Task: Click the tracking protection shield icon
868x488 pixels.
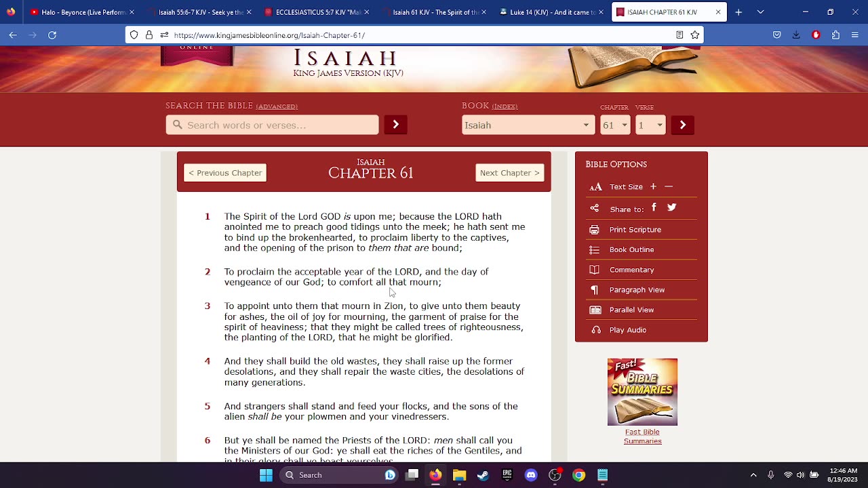Action: pyautogui.click(x=134, y=35)
